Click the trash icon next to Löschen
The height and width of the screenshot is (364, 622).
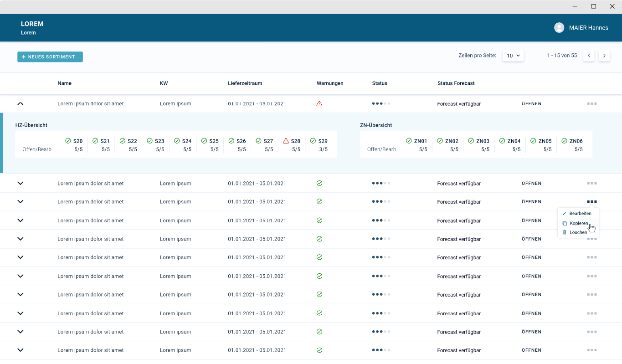coord(565,232)
